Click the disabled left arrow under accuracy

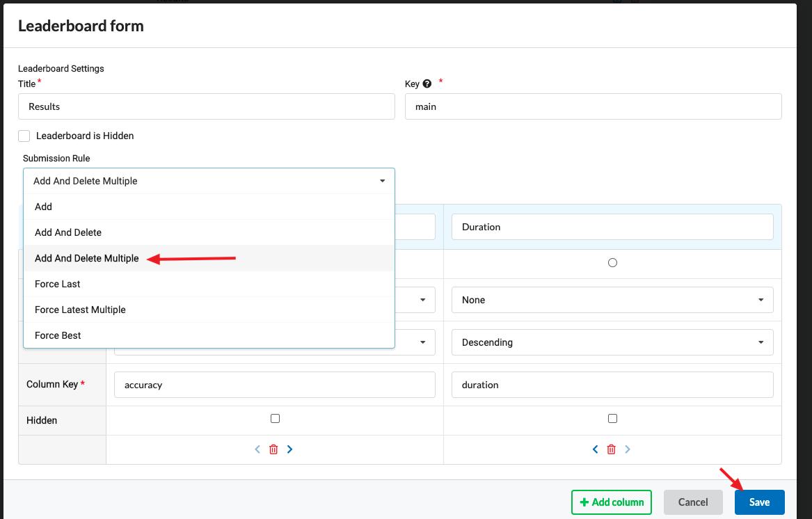(257, 449)
